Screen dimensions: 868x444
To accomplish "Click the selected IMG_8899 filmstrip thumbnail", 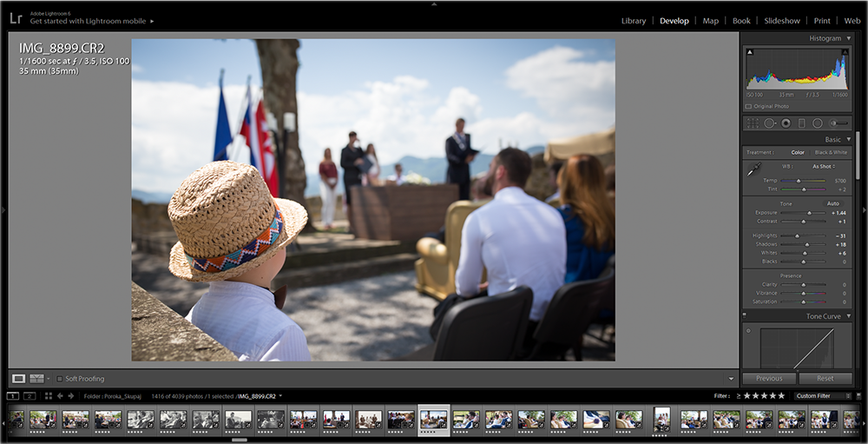I will [x=434, y=421].
